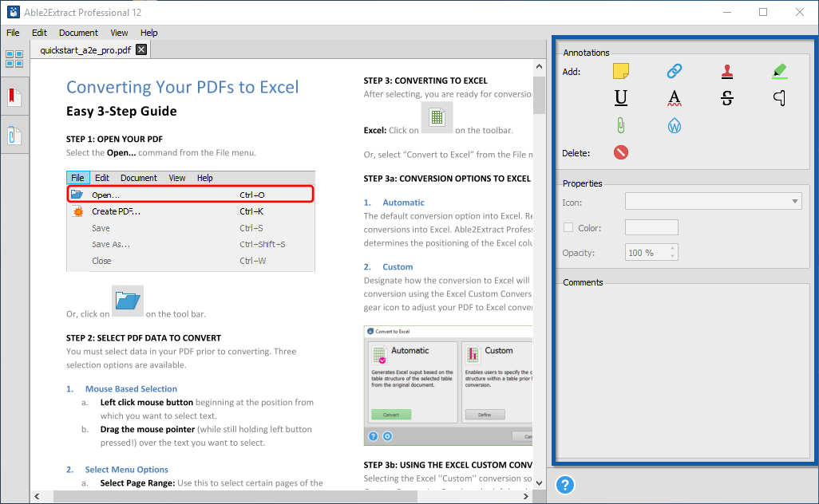Add a sticky note annotation

[620, 71]
